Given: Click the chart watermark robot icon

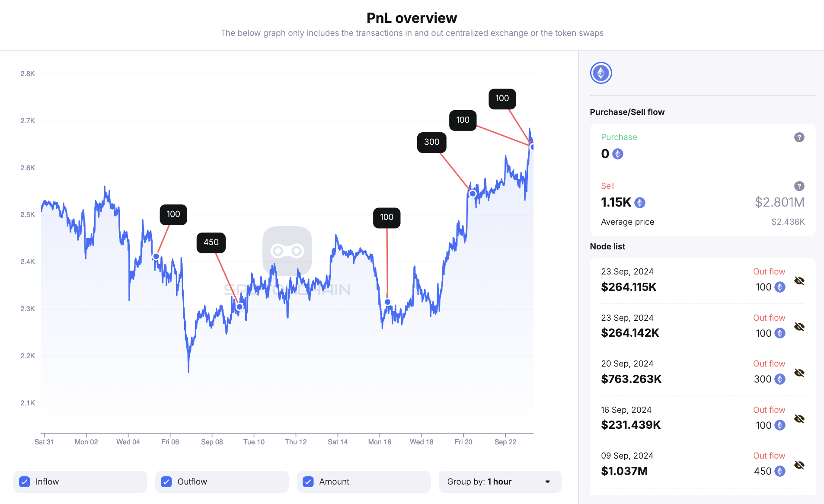Looking at the screenshot, I should pyautogui.click(x=287, y=251).
